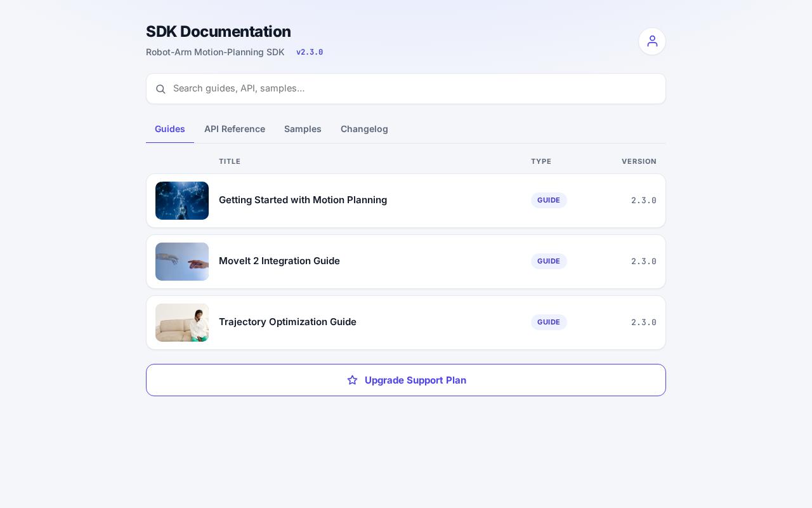
Task: Click the star icon on Upgrade Support Plan
Action: [x=353, y=380]
